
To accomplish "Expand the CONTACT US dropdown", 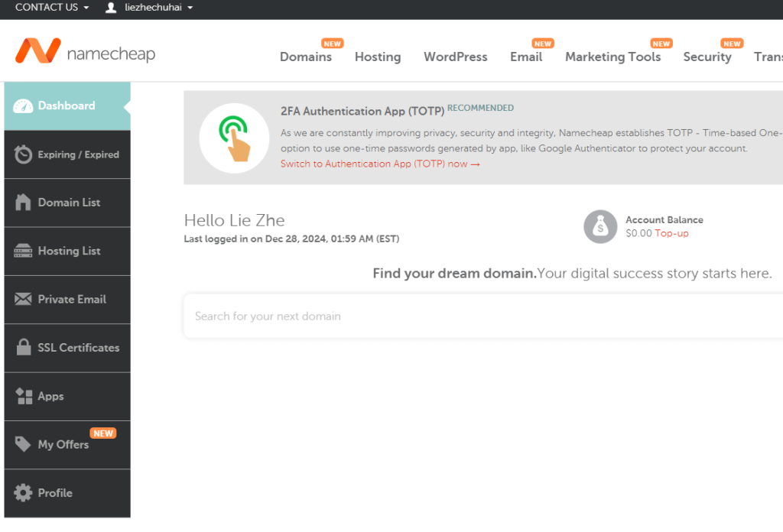I will [x=52, y=8].
